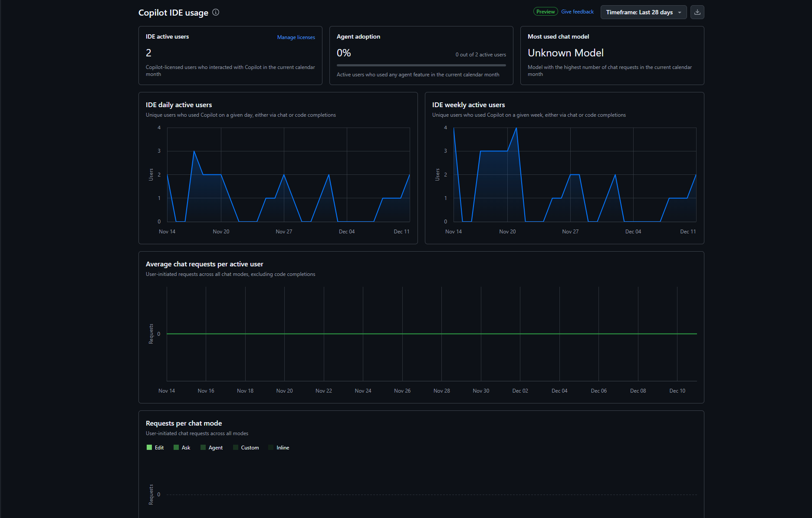Click the Agent adoption progress bar
This screenshot has width=812, height=518.
pyautogui.click(x=421, y=66)
